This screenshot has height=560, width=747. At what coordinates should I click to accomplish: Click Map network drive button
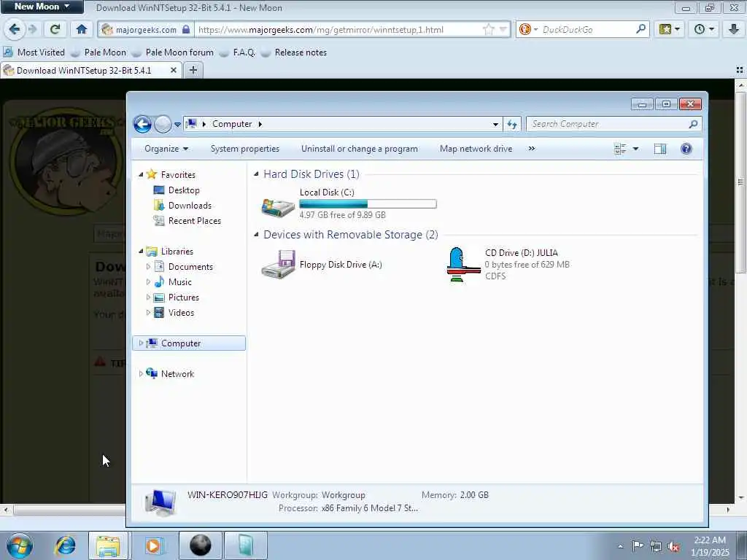[x=476, y=149]
